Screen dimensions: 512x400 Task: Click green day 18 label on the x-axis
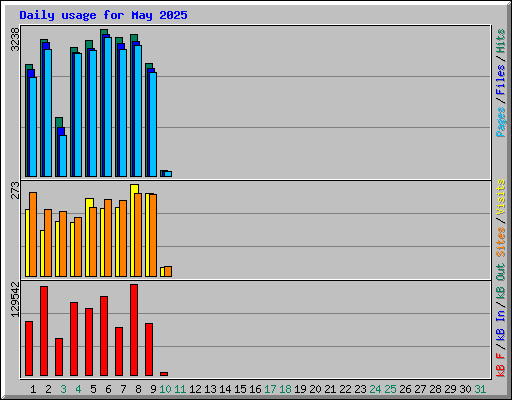pyautogui.click(x=285, y=389)
